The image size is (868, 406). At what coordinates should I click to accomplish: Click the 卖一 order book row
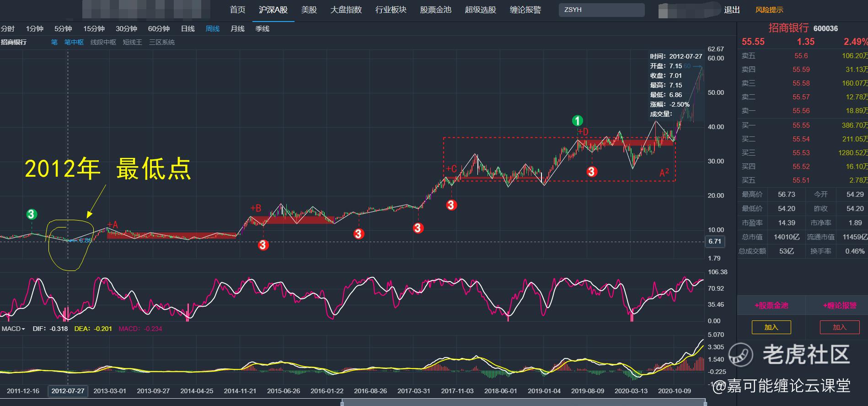pos(803,111)
